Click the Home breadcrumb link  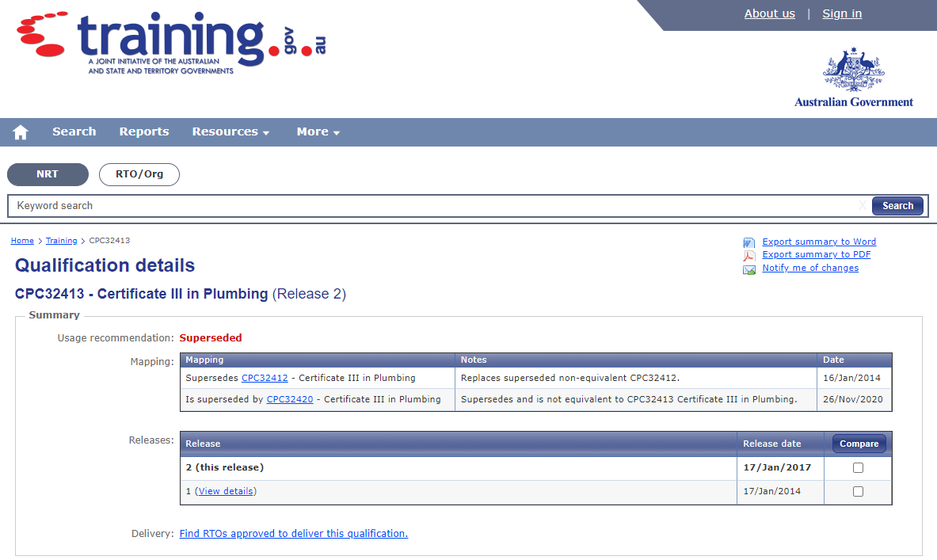[22, 240]
